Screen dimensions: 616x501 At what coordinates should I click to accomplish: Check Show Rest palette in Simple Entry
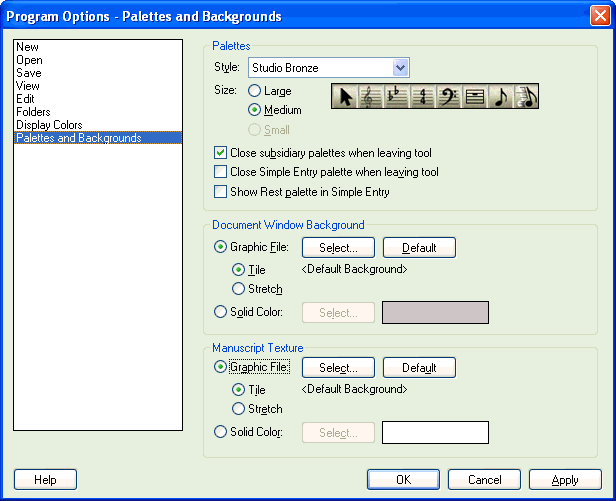click(221, 191)
